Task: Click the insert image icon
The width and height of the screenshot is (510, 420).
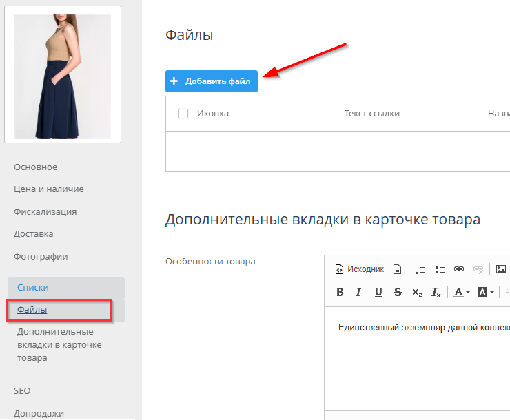Action: [x=501, y=269]
